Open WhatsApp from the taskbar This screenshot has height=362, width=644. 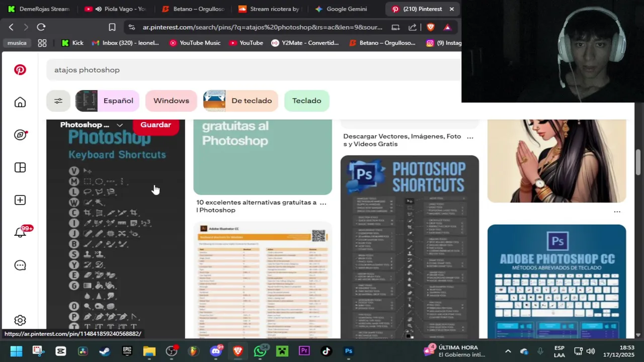coord(261,351)
